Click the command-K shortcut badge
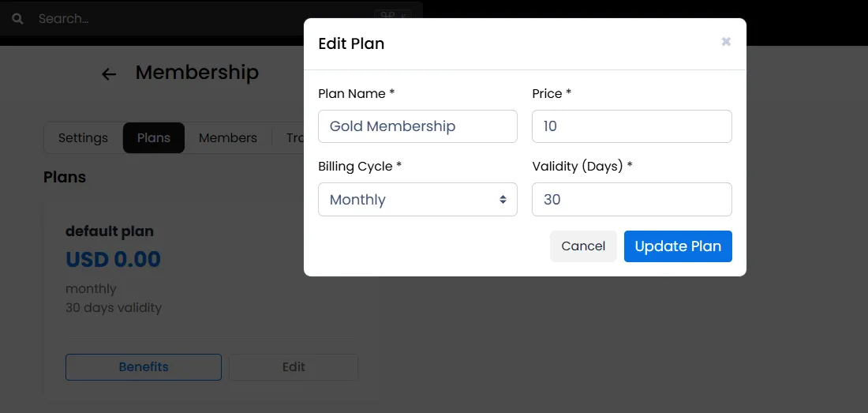 click(392, 17)
